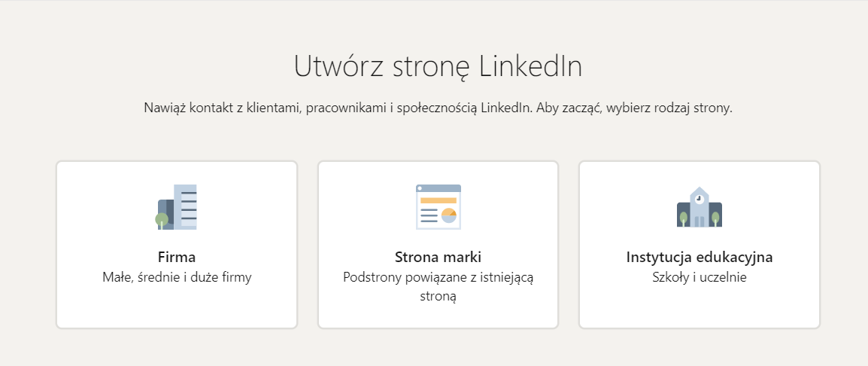Click the pie chart in the Strona marki icon
Screen dimensions: 868x366
point(449,216)
